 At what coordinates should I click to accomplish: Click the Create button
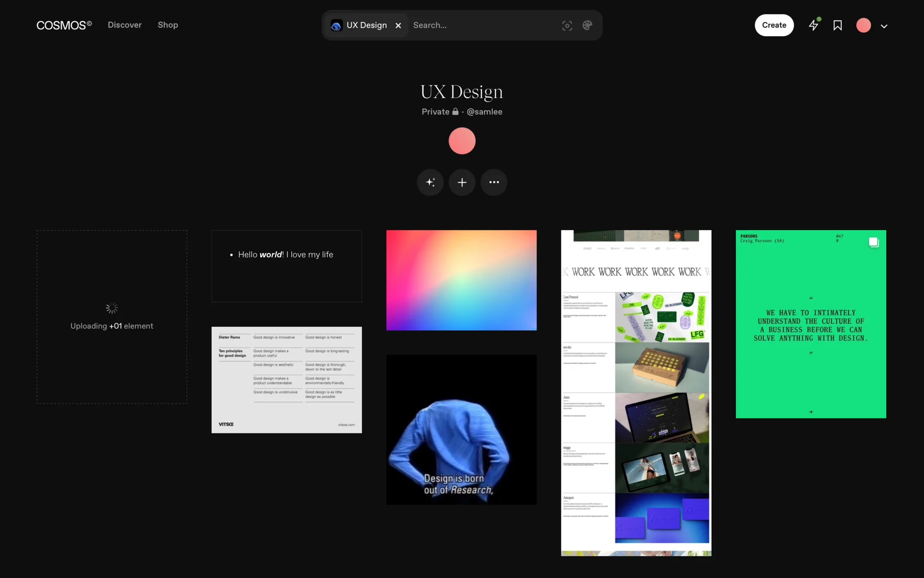click(774, 25)
